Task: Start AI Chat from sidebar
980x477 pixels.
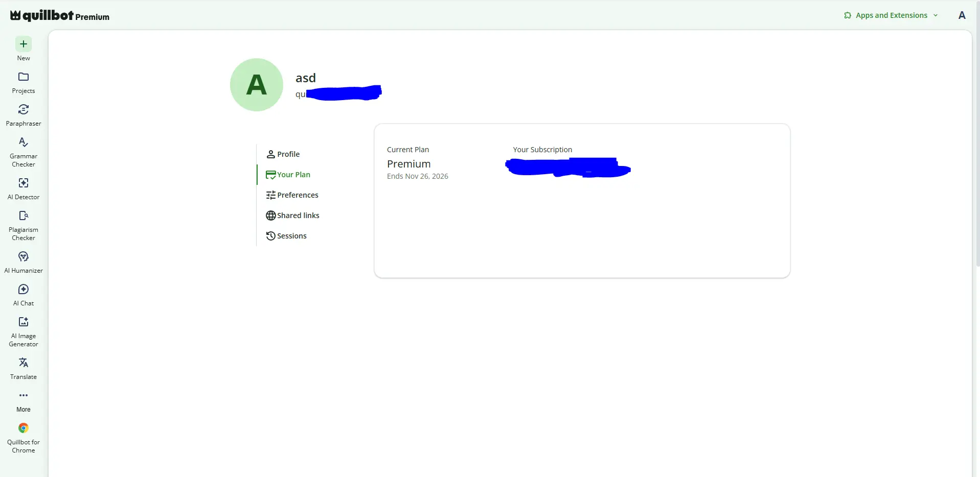Action: 24,295
